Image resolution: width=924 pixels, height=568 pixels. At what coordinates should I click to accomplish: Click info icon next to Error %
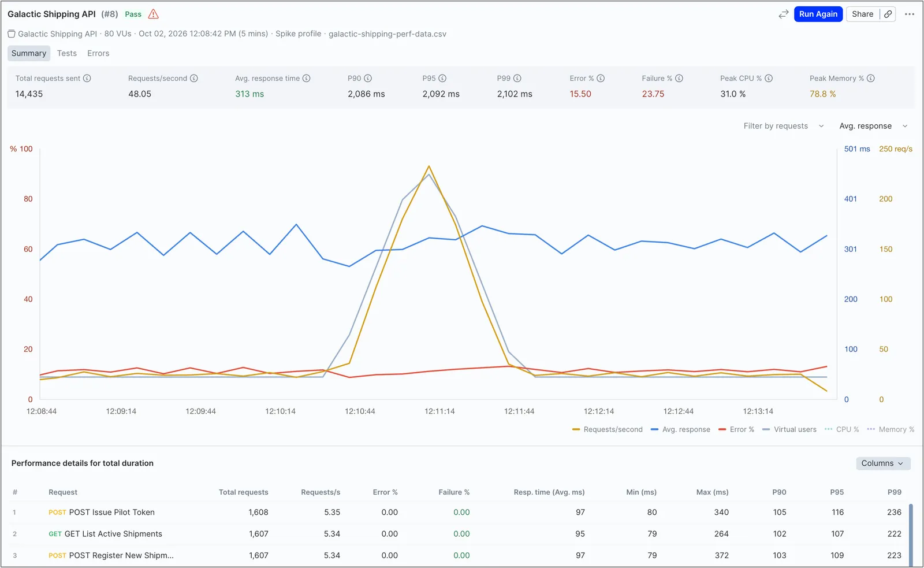coord(601,79)
